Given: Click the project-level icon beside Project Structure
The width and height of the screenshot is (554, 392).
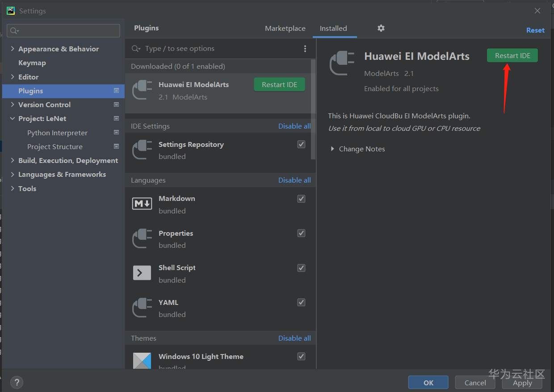Looking at the screenshot, I should coord(117,146).
